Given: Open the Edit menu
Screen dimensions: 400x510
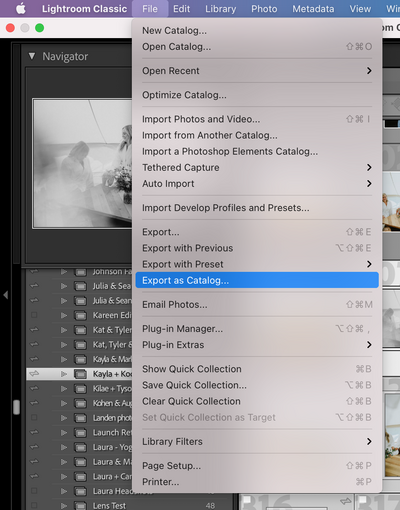Looking at the screenshot, I should click(x=181, y=9).
